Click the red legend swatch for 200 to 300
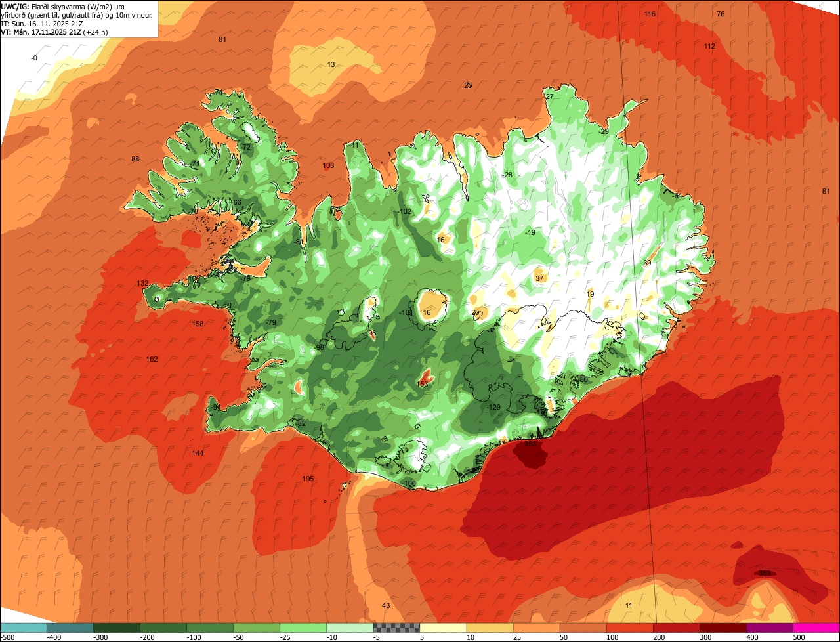Viewport: 840px width, 642px height. pyautogui.click(x=675, y=628)
